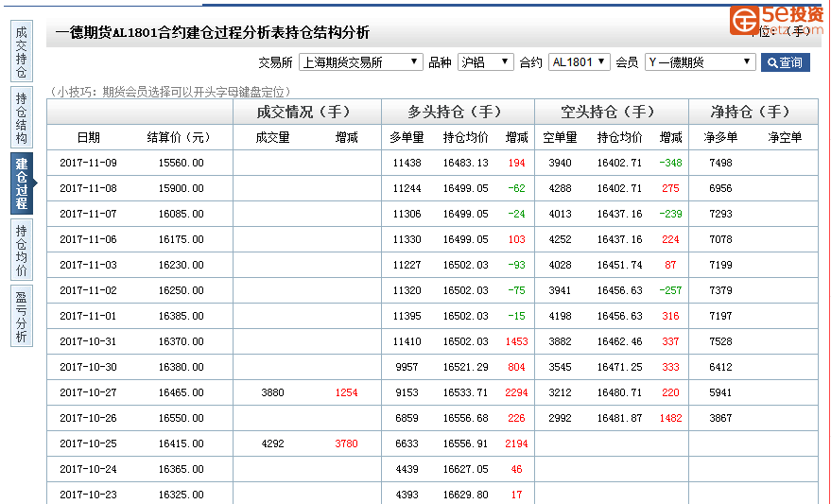The height and width of the screenshot is (504, 831).
Task: Select the 2017-10-25 date cell
Action: 89,443
